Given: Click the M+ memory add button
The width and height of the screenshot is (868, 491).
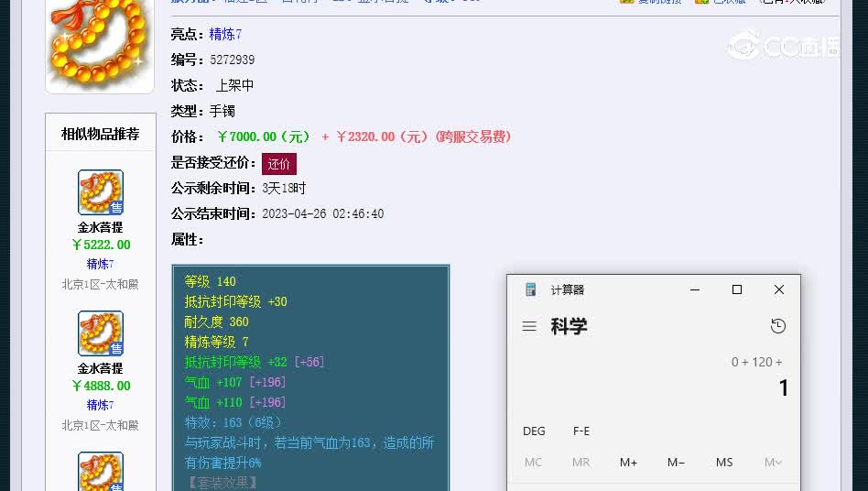Looking at the screenshot, I should click(x=628, y=463).
